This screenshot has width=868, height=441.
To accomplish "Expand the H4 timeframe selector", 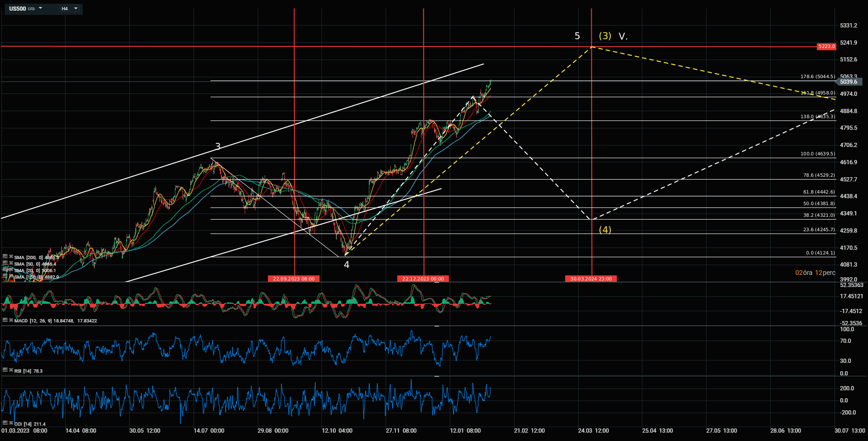I will tap(75, 8).
